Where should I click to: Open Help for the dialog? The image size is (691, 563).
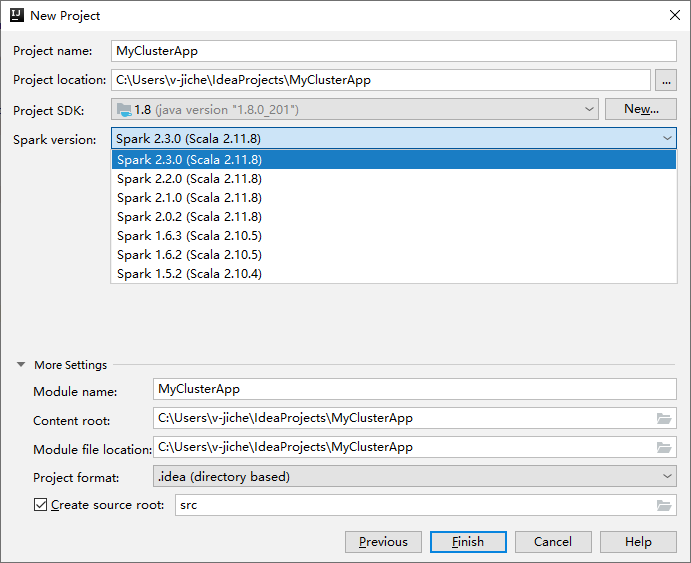tap(638, 541)
